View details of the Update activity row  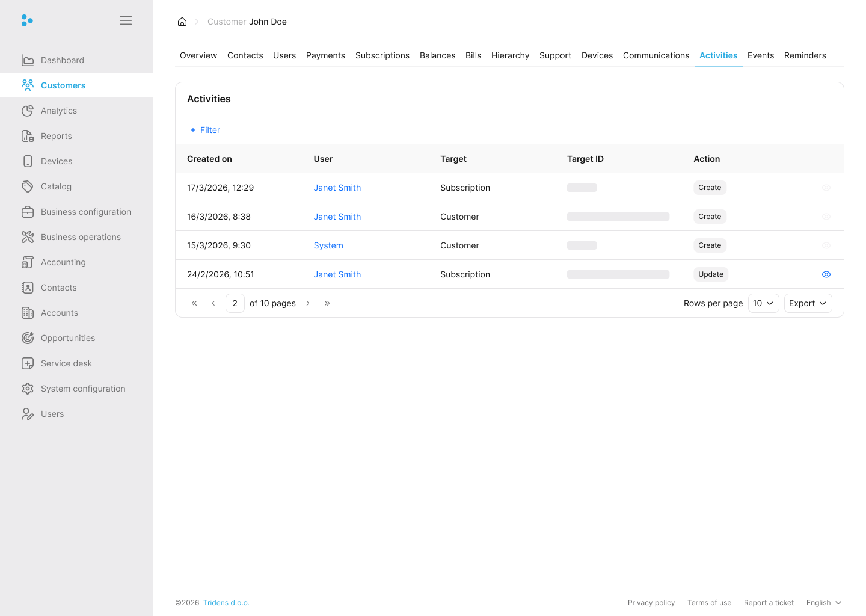[826, 274]
